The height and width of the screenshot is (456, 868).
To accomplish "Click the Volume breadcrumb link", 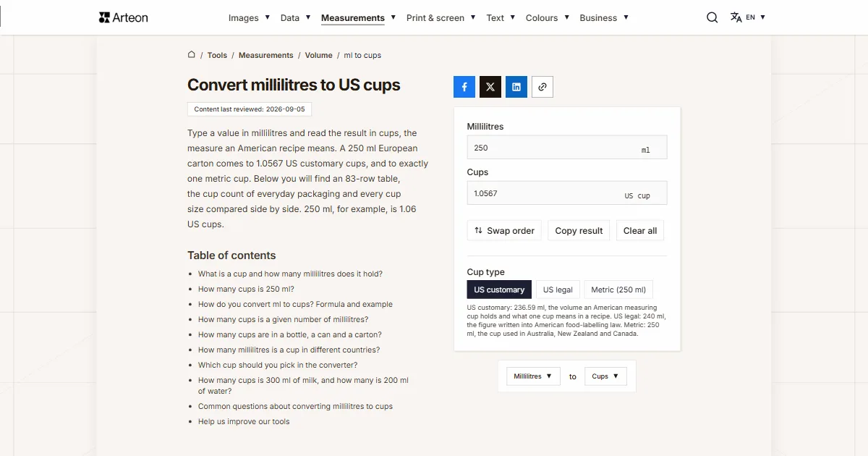I will tap(319, 55).
